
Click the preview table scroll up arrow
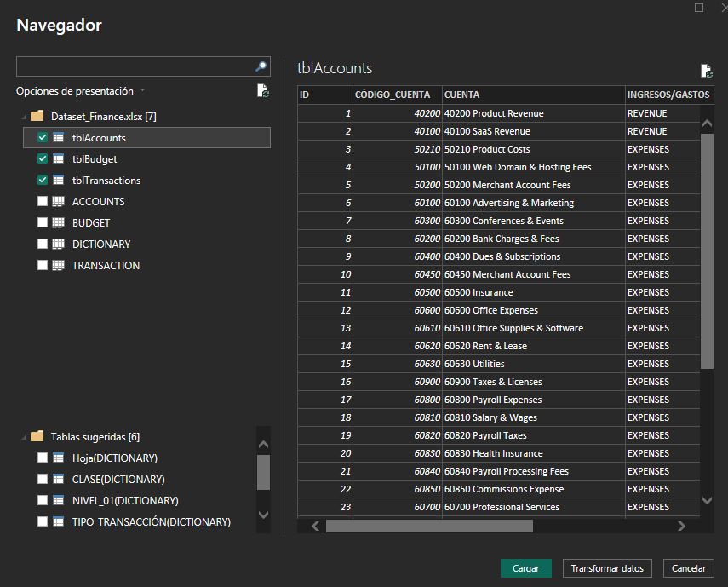point(707,123)
